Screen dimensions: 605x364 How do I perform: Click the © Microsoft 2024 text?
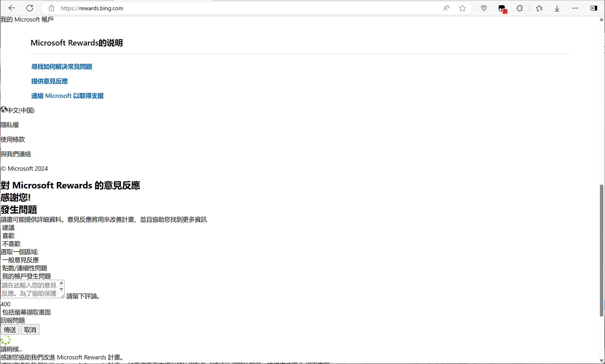pyautogui.click(x=24, y=169)
